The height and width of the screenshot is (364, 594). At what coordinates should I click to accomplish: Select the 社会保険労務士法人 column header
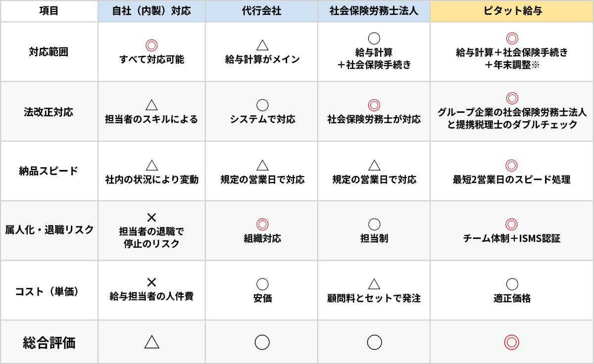tap(374, 11)
